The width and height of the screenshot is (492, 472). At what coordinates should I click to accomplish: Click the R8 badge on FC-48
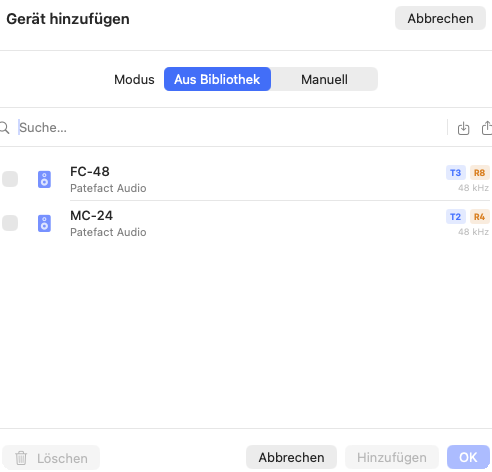coord(480,173)
